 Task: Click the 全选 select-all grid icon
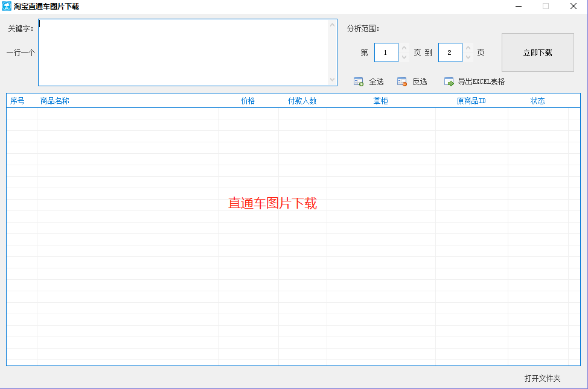click(x=358, y=81)
